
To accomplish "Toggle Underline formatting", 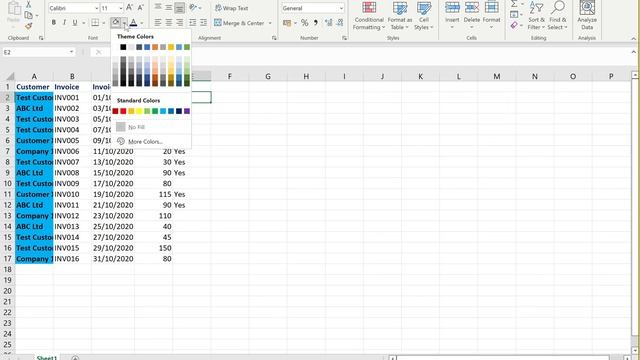I will pyautogui.click(x=75, y=23).
